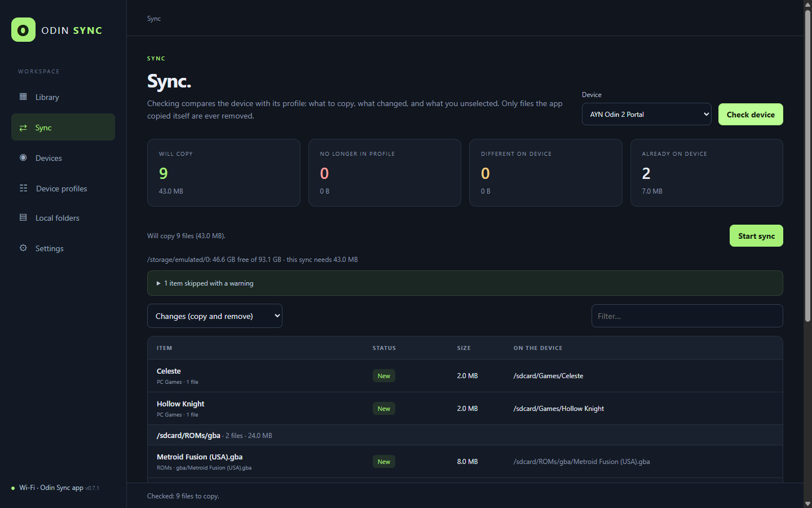Viewport: 812px width, 508px height.
Task: Focus the Filter input field
Action: 687,316
